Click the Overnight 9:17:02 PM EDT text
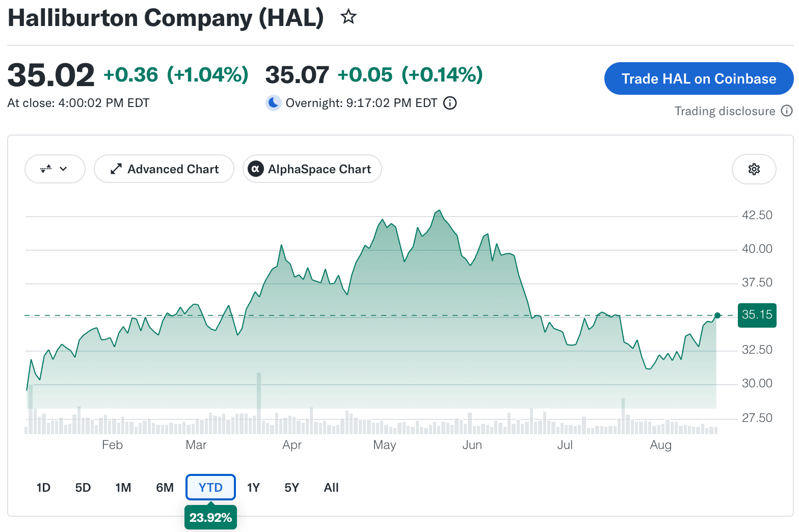The width and height of the screenshot is (799, 532). click(361, 103)
